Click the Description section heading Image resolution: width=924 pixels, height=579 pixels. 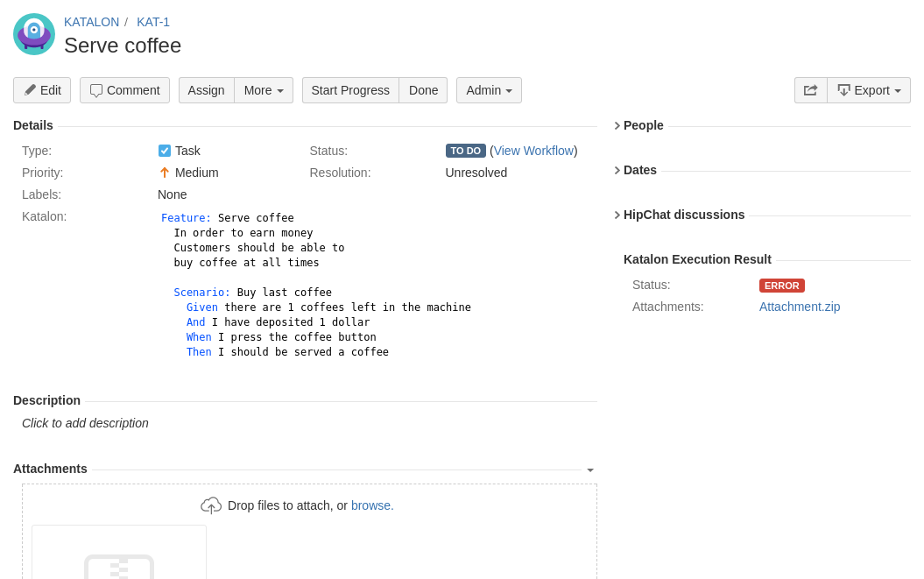46,400
